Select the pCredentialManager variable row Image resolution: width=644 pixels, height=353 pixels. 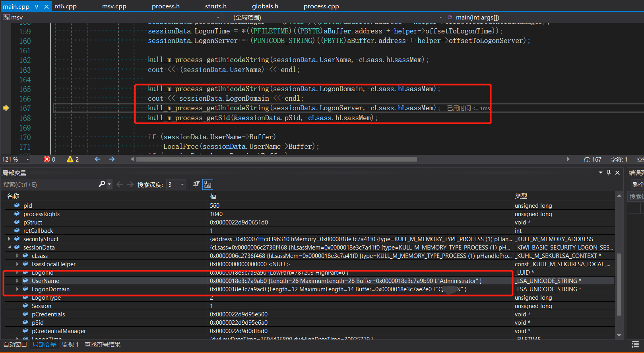[310, 331]
